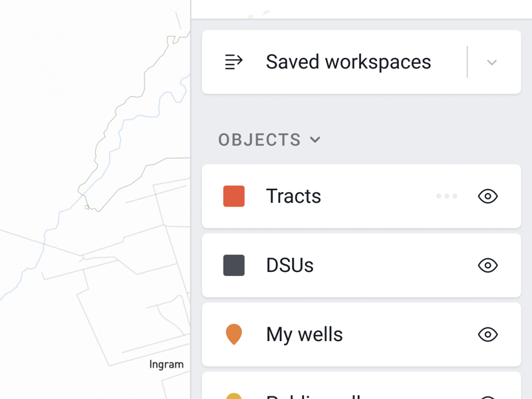Hide the Tracts layer with its eye icon
The image size is (532, 399).
click(487, 196)
